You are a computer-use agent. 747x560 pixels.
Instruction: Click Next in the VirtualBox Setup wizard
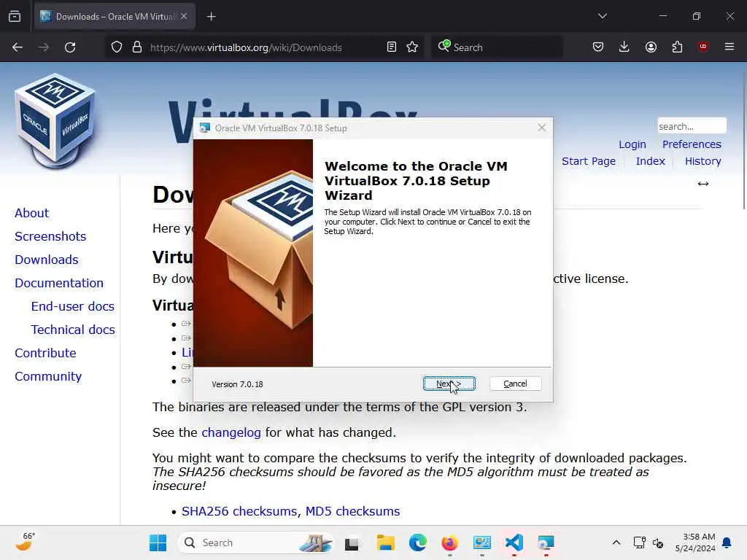click(x=449, y=384)
